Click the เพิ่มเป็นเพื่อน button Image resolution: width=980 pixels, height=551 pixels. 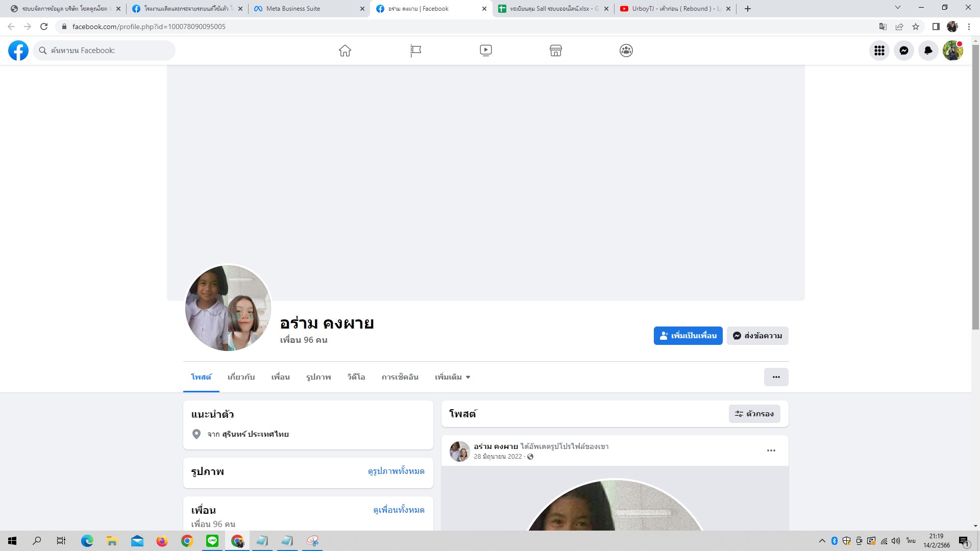(688, 336)
